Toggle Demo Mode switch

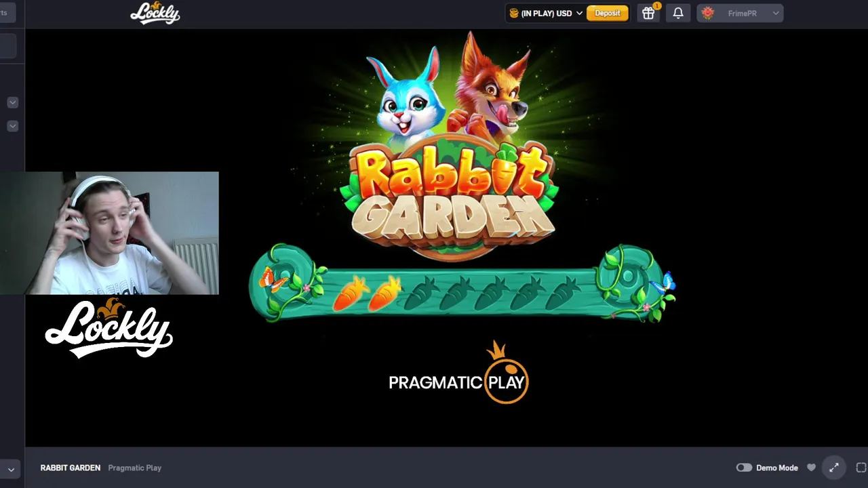coord(744,468)
